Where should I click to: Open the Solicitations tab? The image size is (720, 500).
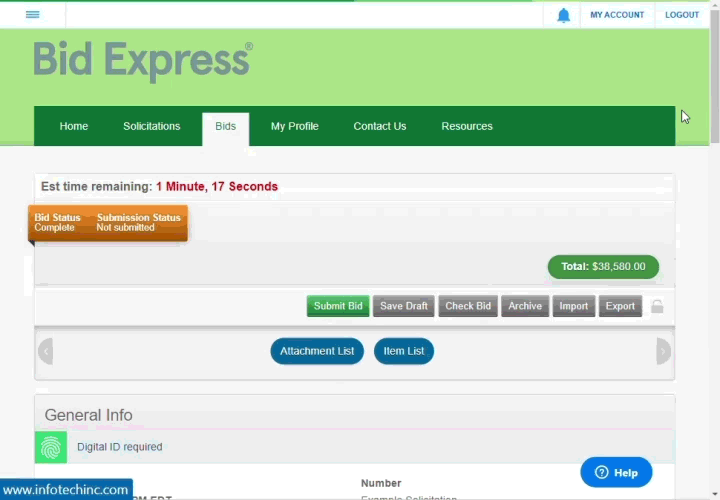152,126
